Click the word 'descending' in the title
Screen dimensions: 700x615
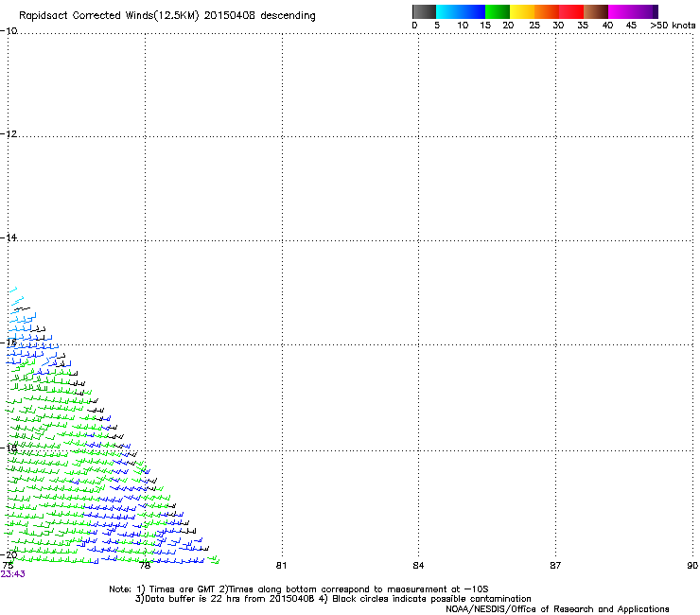pyautogui.click(x=288, y=16)
